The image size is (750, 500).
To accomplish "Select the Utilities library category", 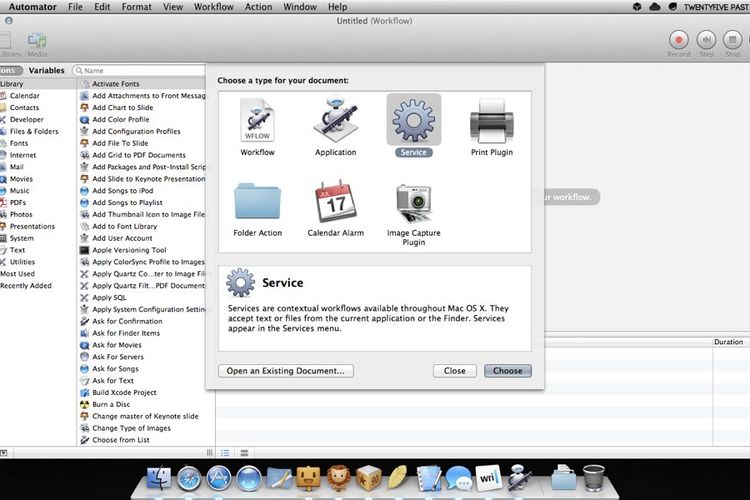I will tap(22, 261).
